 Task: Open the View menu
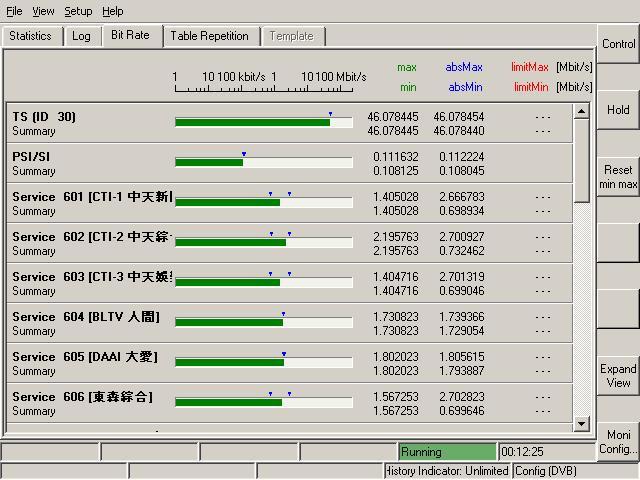[x=43, y=11]
